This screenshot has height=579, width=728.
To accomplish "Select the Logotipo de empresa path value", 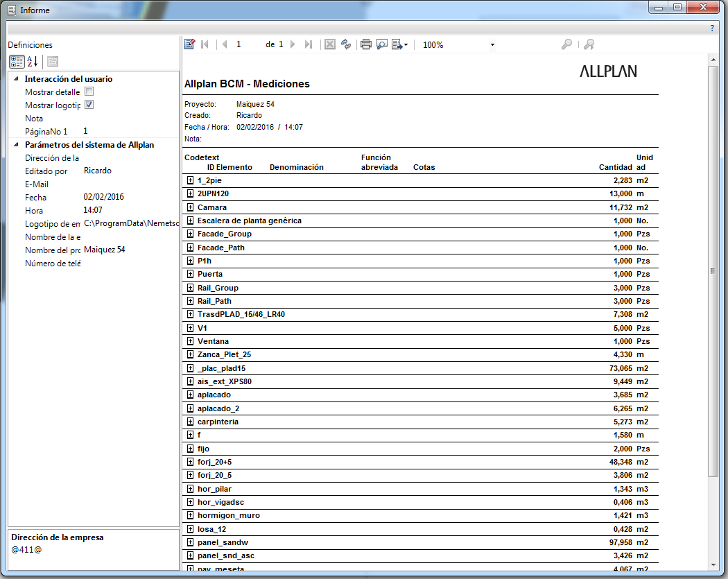I will click(x=131, y=223).
